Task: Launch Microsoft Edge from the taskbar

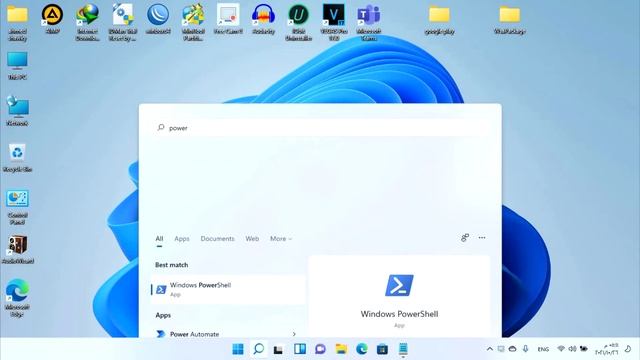Action: [x=362, y=349]
